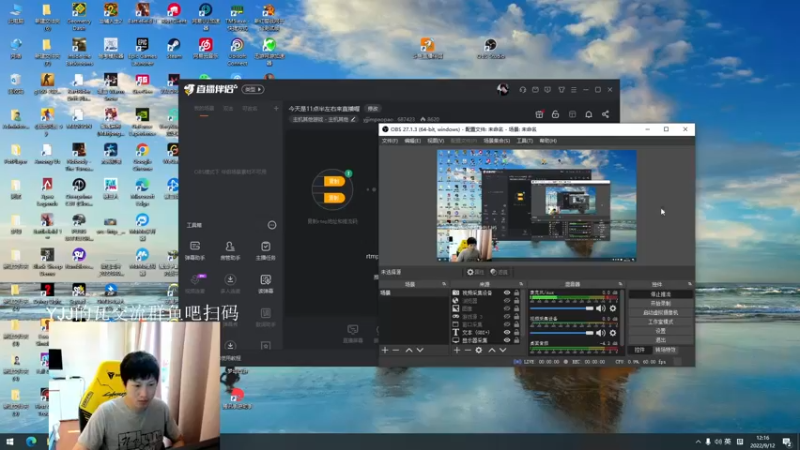Open OBS 视图(V) menu
800x450 pixels.
tap(435, 141)
